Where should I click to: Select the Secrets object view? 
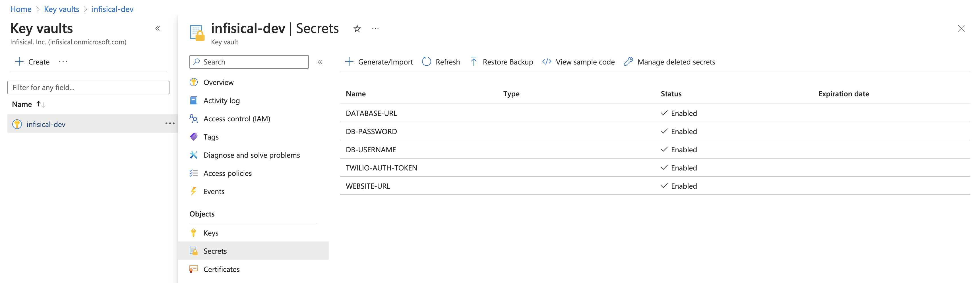215,251
